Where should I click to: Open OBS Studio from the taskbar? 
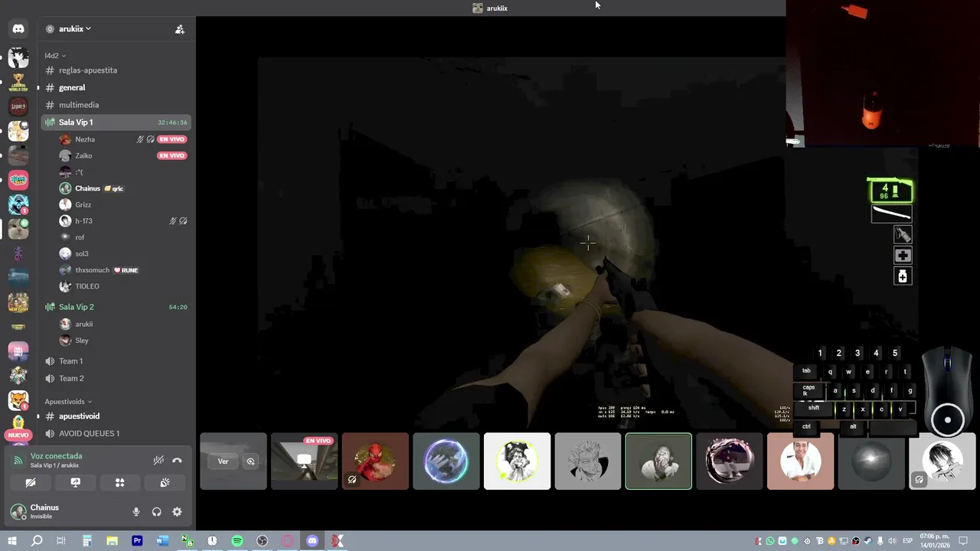(x=263, y=541)
